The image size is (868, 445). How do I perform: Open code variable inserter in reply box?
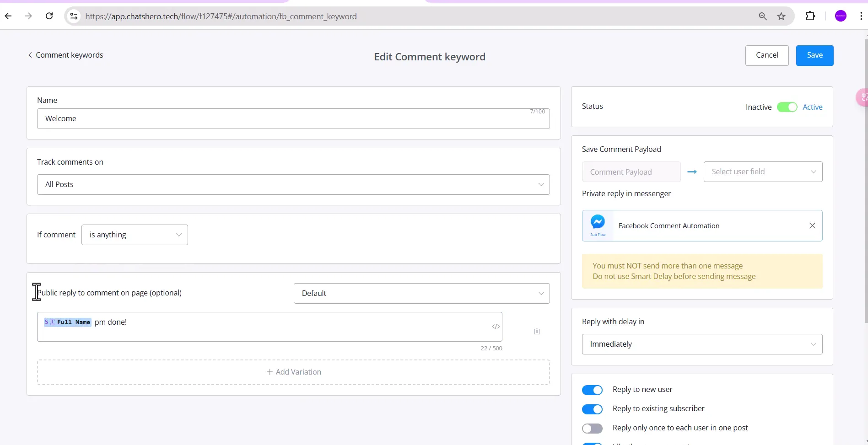tap(496, 327)
